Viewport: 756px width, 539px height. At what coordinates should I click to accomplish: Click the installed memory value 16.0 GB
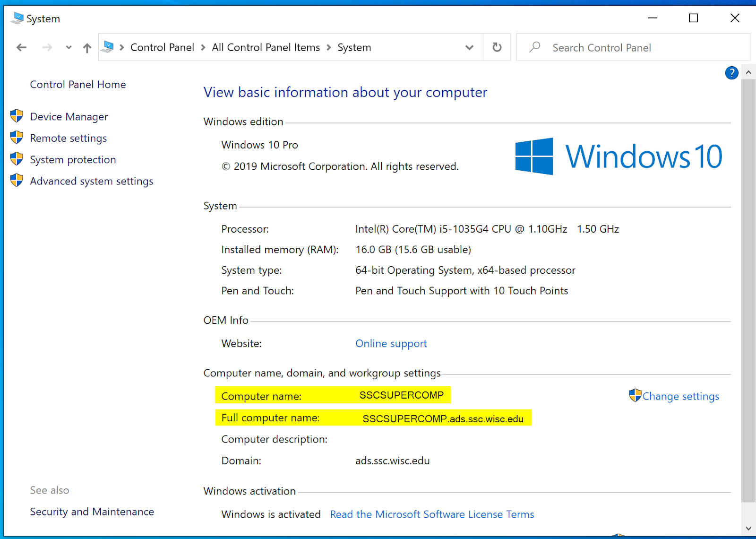[x=413, y=250]
